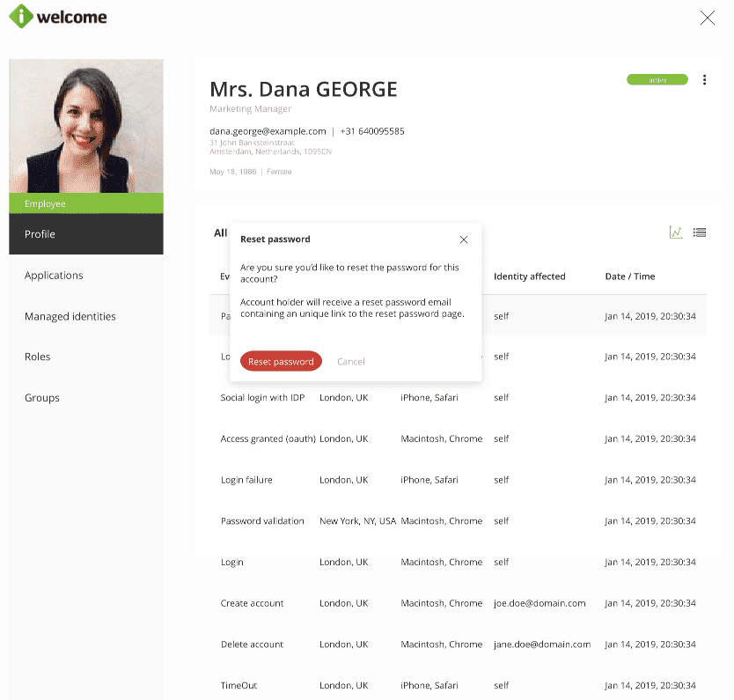Click Dana George's profile photo
Screen dimensions: 734x700
(x=86, y=126)
